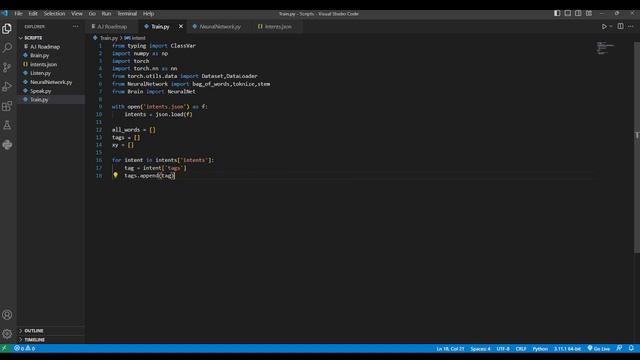Change encoding via UTF-8 status item
640x360 pixels.
[503, 349]
